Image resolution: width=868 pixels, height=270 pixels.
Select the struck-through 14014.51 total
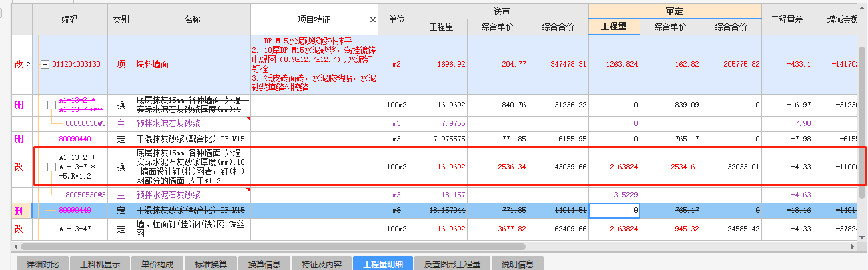[x=558, y=210]
